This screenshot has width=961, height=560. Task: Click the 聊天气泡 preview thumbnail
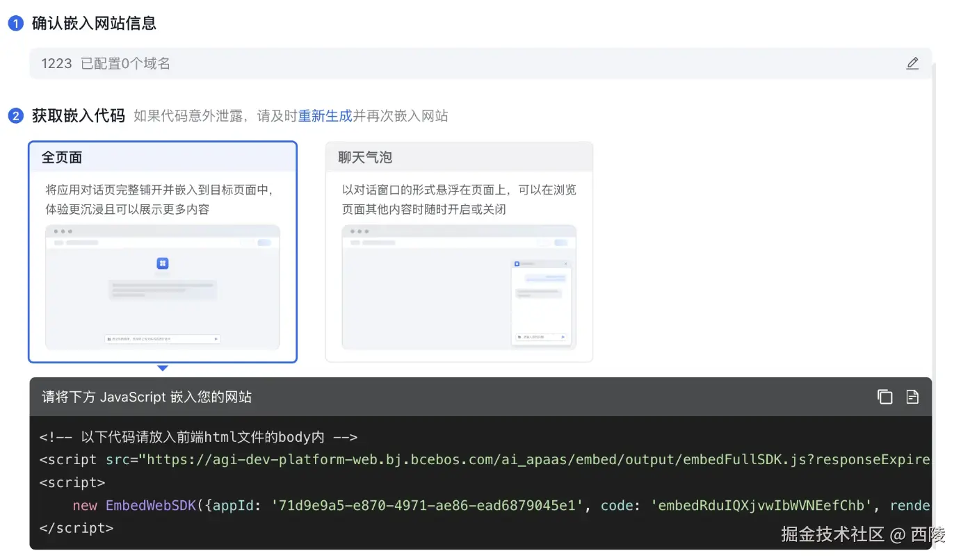coord(459,287)
